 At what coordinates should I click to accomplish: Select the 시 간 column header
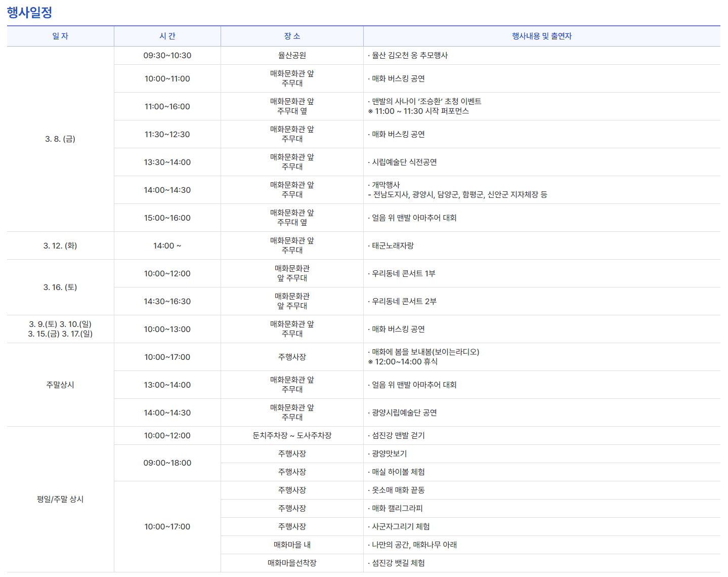tap(167, 36)
